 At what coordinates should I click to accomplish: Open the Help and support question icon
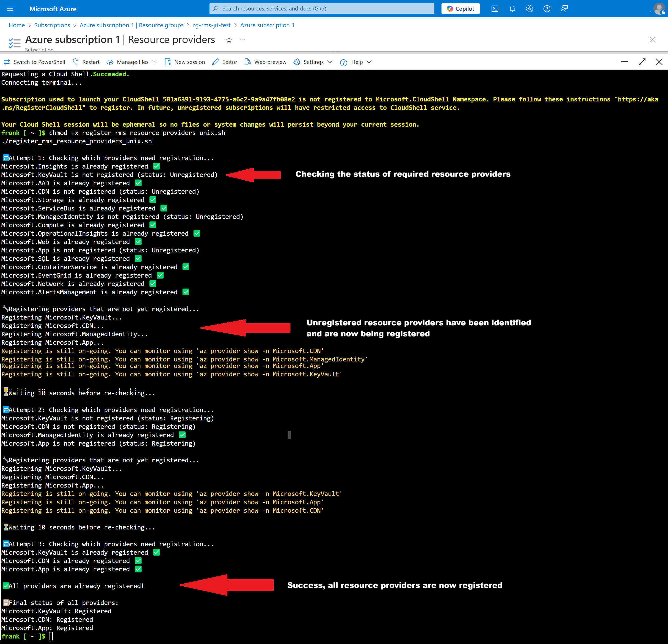tap(547, 9)
